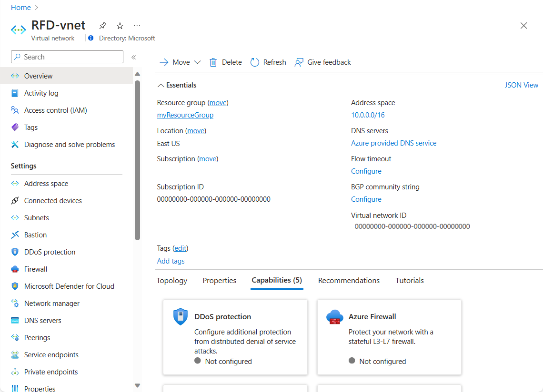The image size is (543, 392).
Task: Click Configure under BGP community string
Action: tap(366, 199)
